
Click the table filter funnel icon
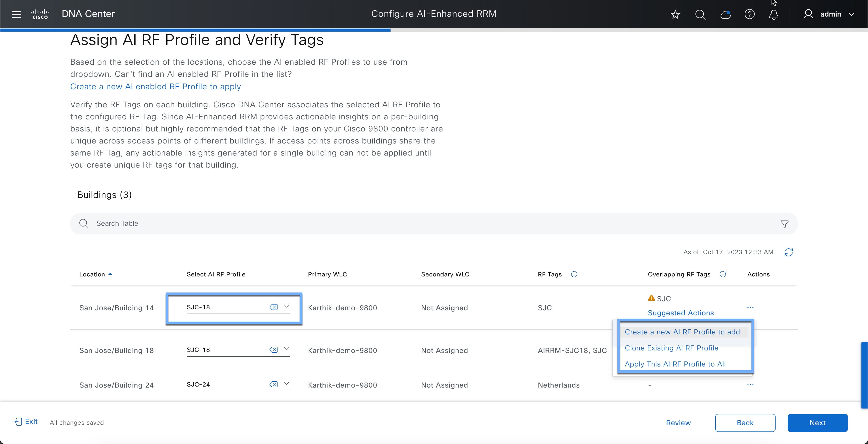click(x=784, y=224)
